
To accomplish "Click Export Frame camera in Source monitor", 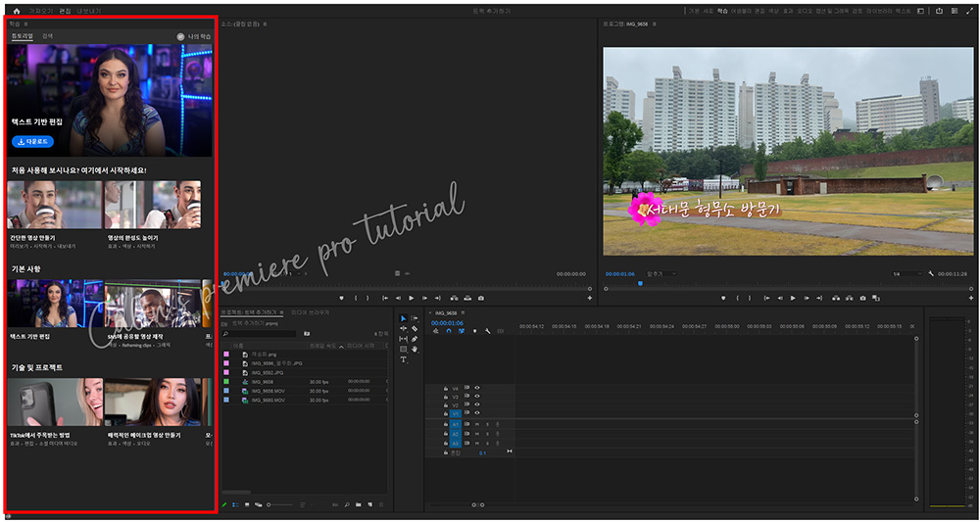I will click(480, 298).
